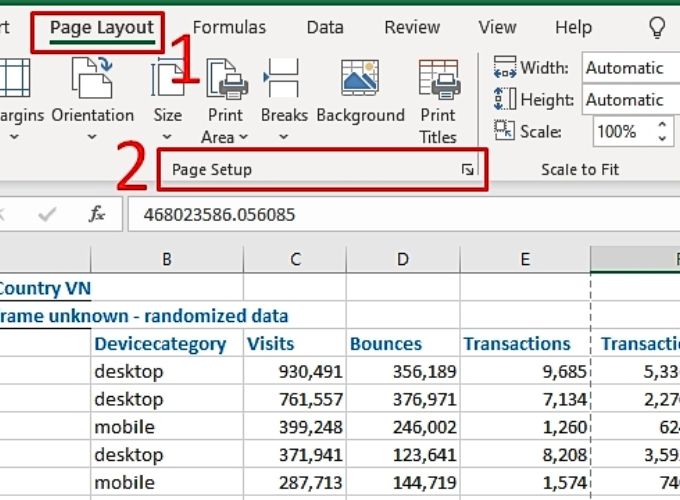Go to the Review tab

[412, 28]
